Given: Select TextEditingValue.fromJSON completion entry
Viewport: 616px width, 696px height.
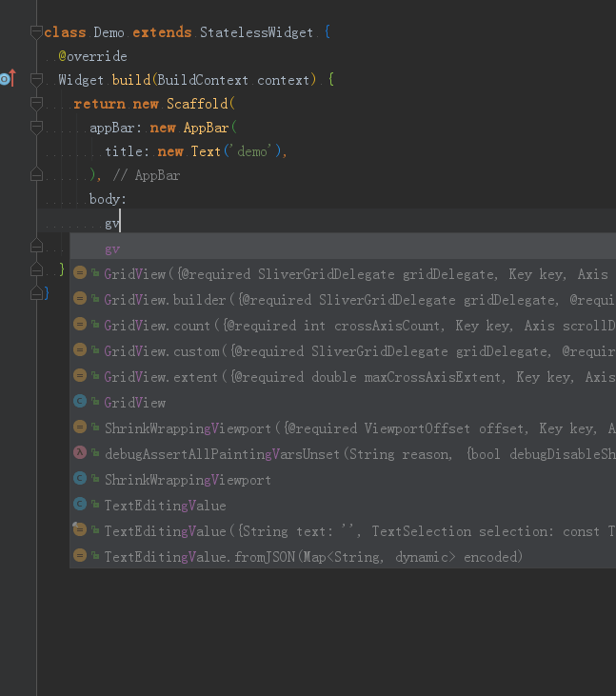Looking at the screenshot, I should (x=343, y=557).
